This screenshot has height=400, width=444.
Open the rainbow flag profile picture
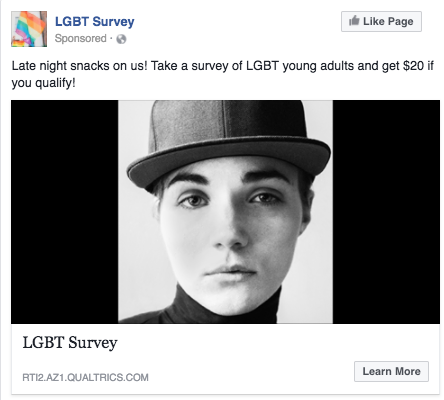[29, 29]
